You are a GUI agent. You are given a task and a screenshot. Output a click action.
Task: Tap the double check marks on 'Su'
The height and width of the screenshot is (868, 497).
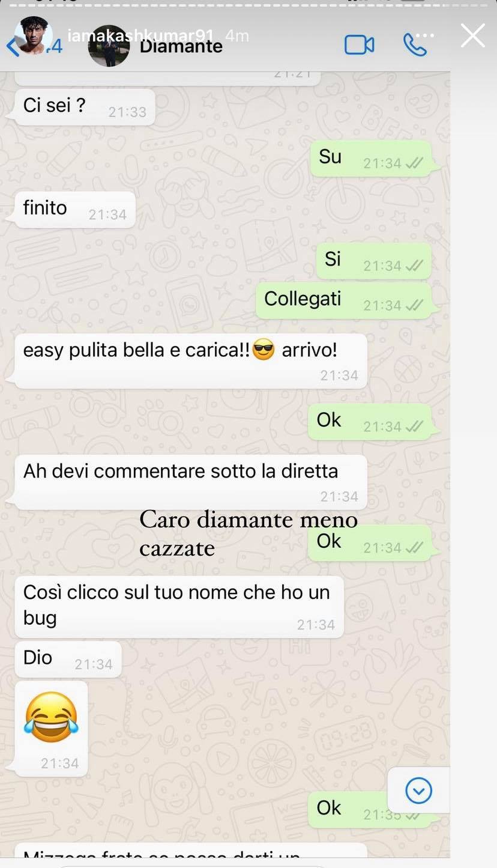click(414, 163)
